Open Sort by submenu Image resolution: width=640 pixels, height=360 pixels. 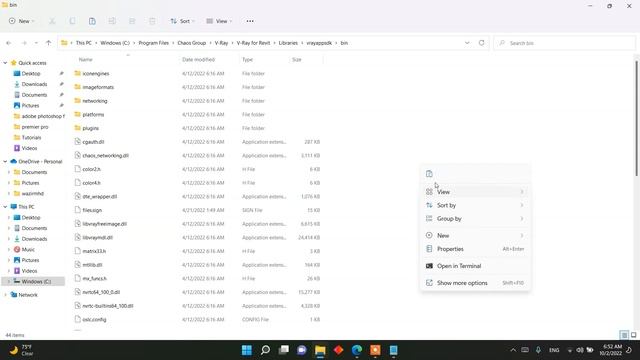[475, 205]
